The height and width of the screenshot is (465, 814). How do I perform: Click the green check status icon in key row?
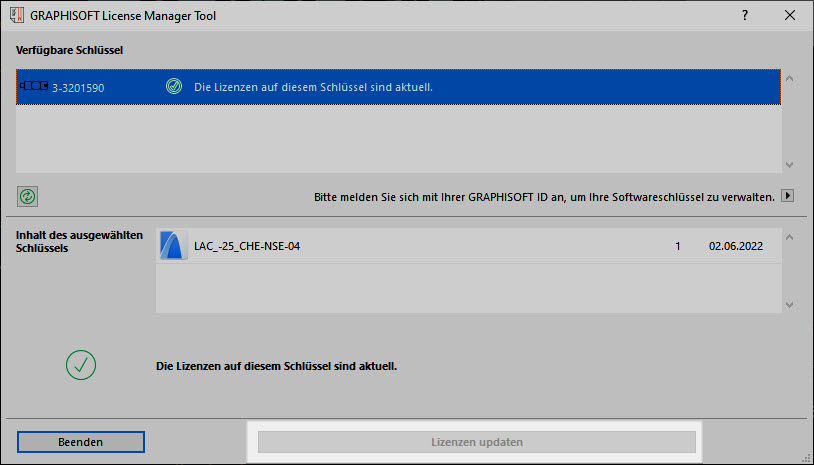[174, 86]
